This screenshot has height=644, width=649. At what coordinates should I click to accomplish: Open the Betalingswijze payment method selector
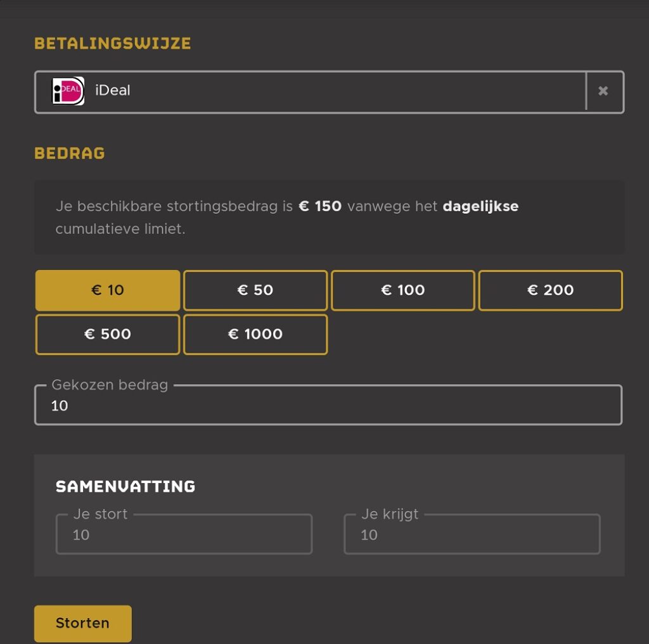click(x=317, y=91)
